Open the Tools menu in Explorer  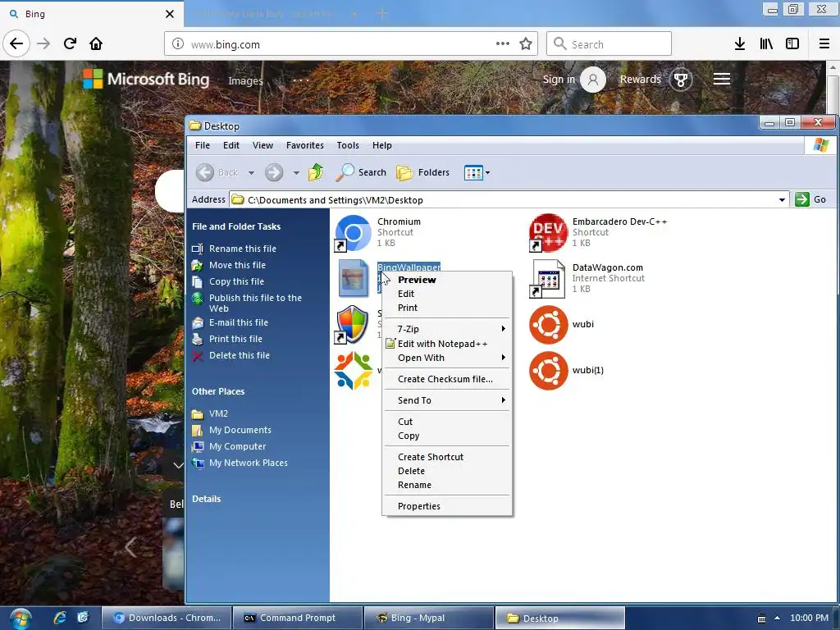coord(348,145)
